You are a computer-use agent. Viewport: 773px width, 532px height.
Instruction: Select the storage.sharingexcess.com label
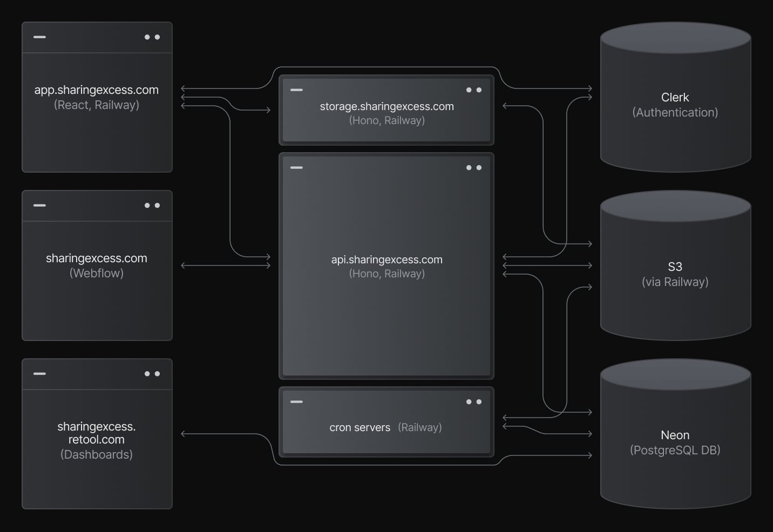[386, 107]
